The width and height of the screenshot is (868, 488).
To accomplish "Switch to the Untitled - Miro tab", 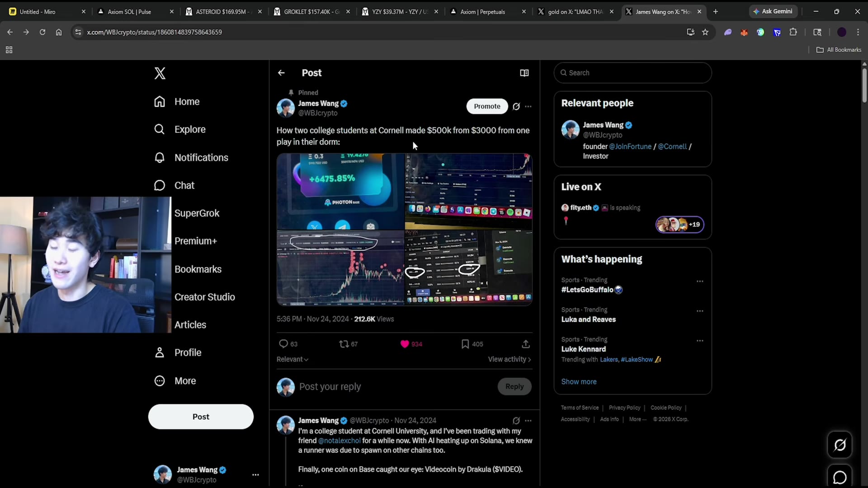I will pos(47,12).
